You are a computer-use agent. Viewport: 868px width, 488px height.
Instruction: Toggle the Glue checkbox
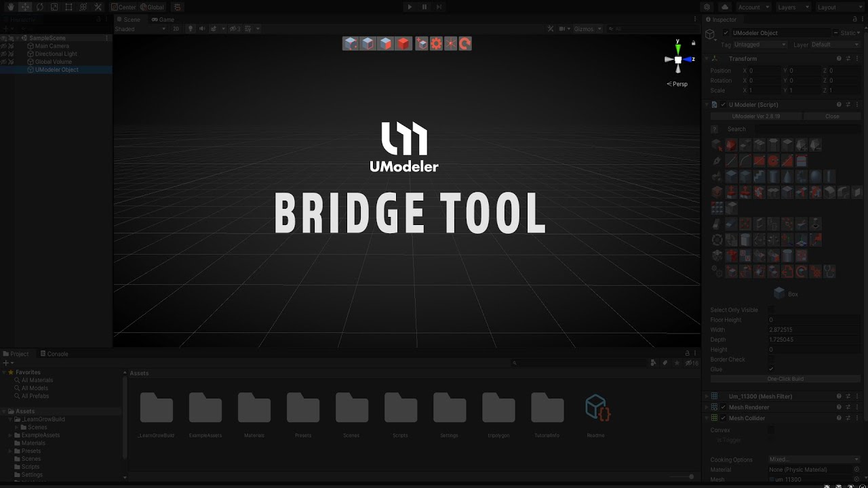pyautogui.click(x=771, y=369)
